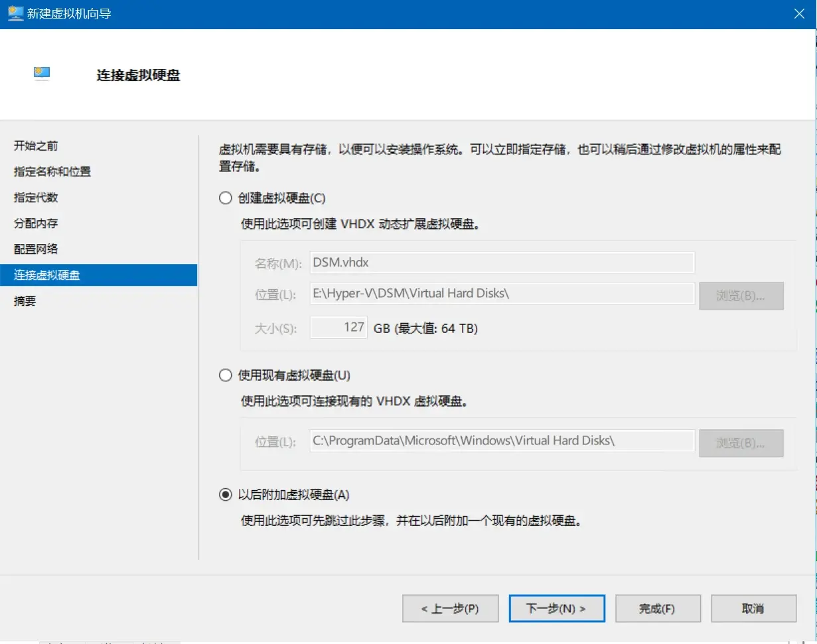Screen dimensions: 817x644
Task: Click the new disk location path field
Action: 502,293
